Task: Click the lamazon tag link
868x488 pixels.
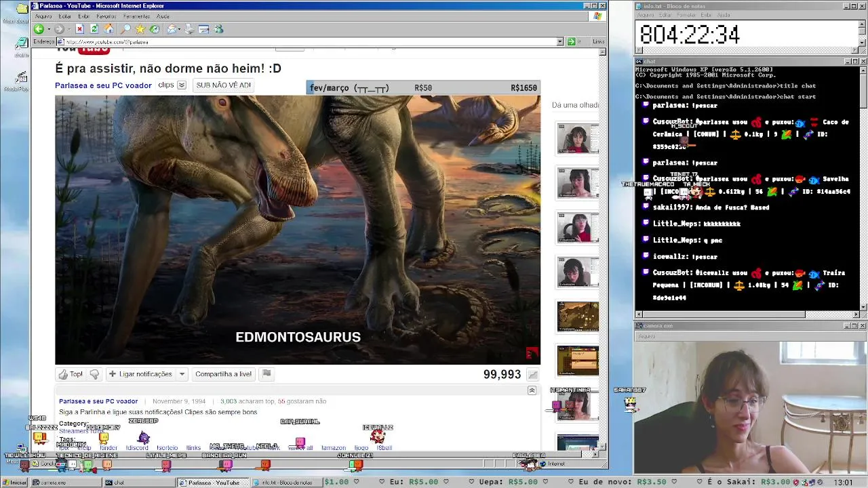Action: (x=333, y=448)
